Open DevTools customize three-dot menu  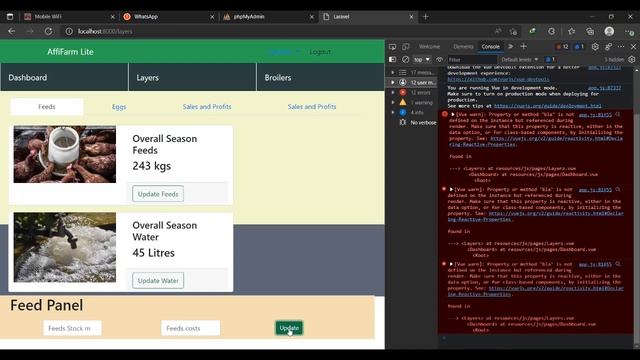click(x=621, y=47)
